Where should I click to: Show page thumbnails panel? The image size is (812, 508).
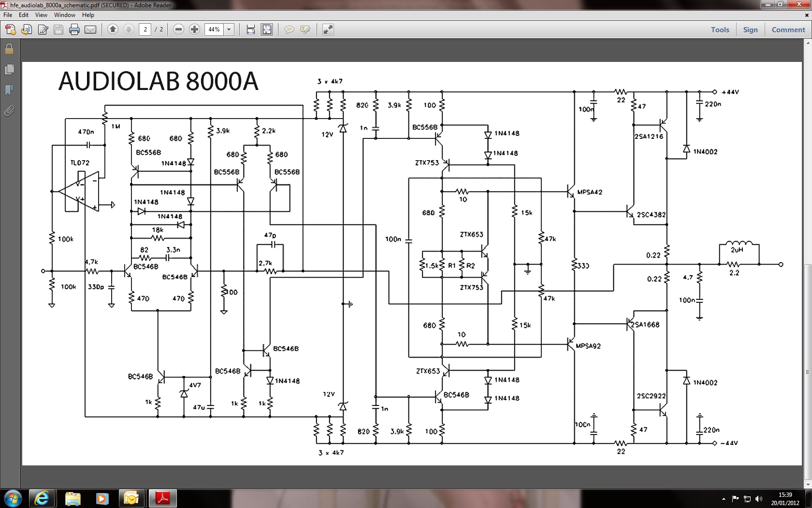pos(9,70)
